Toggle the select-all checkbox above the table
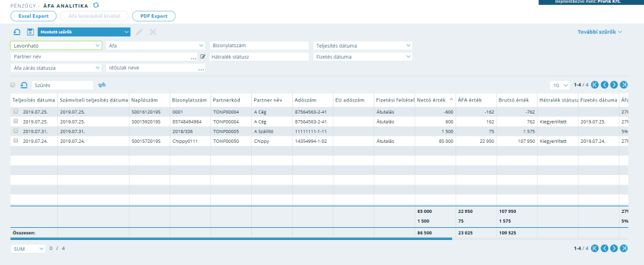Viewport: 644px width, 265px height. tap(13, 85)
